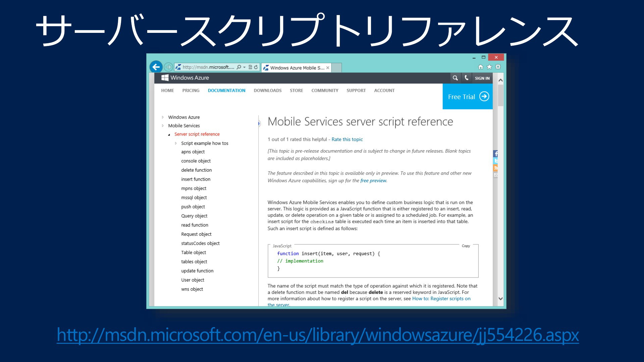This screenshot has width=644, height=362.
Task: Open read function topic
Action: (195, 225)
